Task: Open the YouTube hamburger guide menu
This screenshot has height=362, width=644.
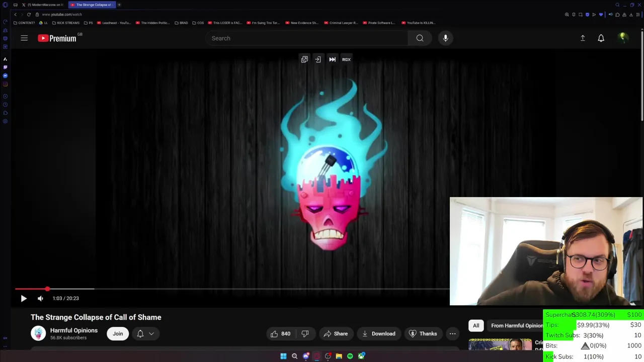Action: 24,38
